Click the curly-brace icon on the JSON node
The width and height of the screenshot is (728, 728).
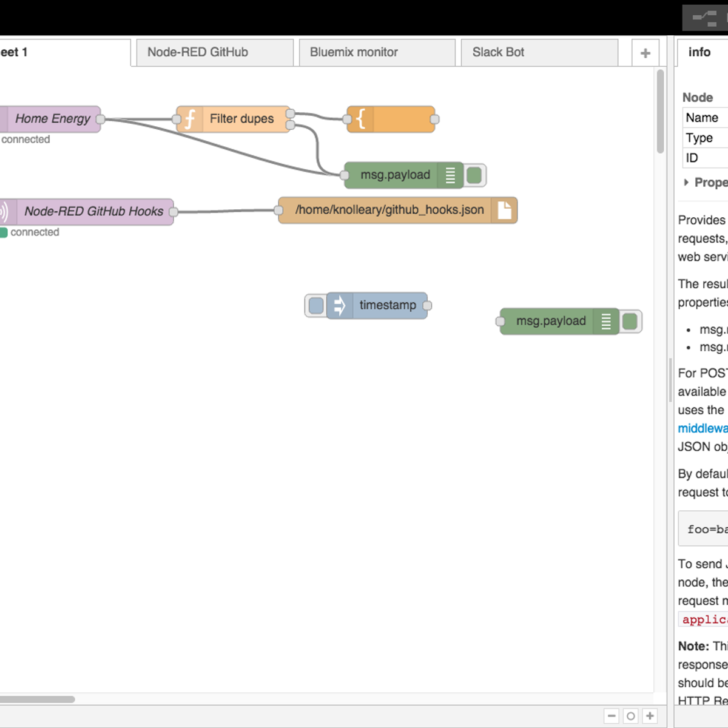click(361, 120)
